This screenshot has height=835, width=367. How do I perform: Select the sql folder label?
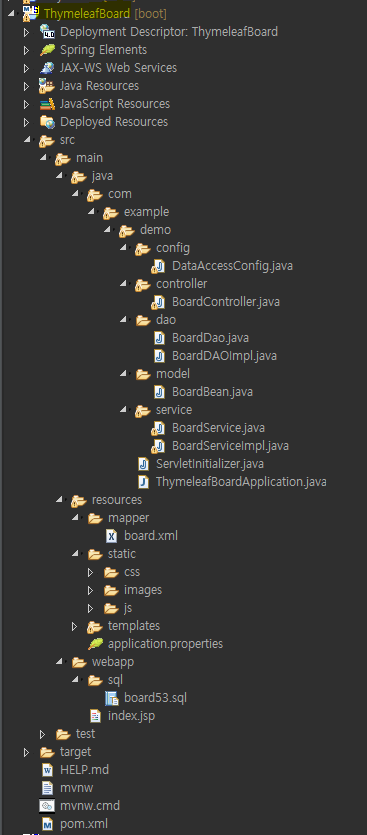tap(116, 680)
